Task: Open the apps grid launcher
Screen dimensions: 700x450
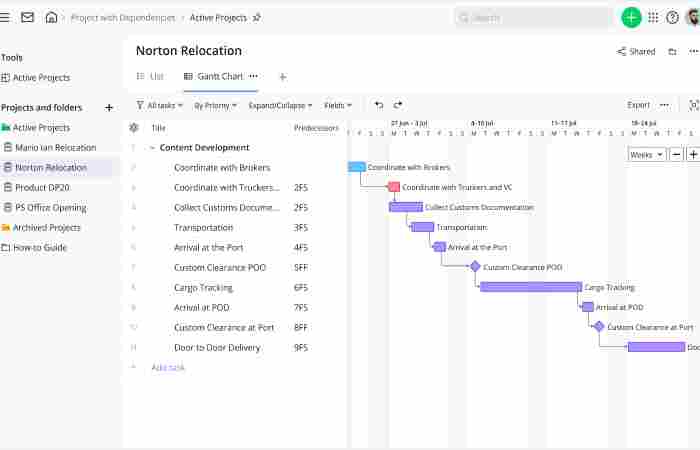Action: 653,17
